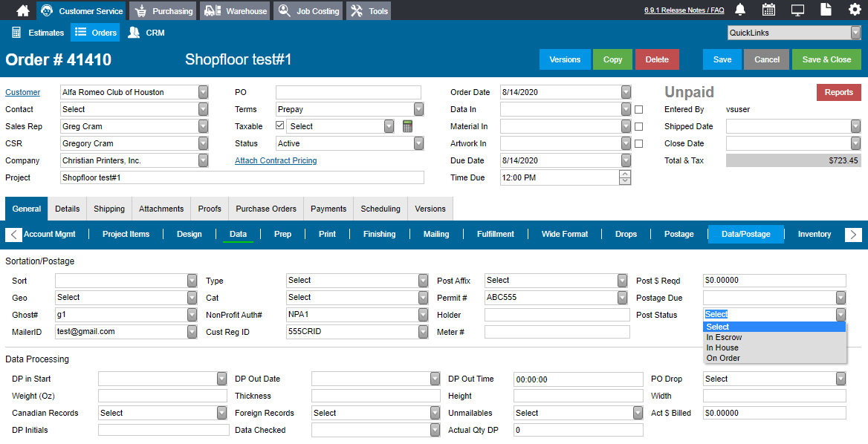Open settings gear icon

click(855, 10)
